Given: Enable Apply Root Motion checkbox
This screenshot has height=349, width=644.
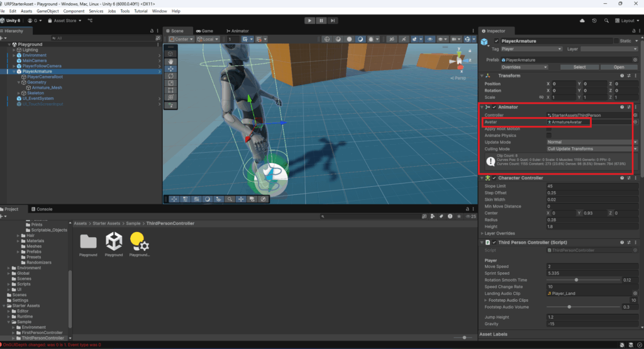Looking at the screenshot, I should 548,129.
